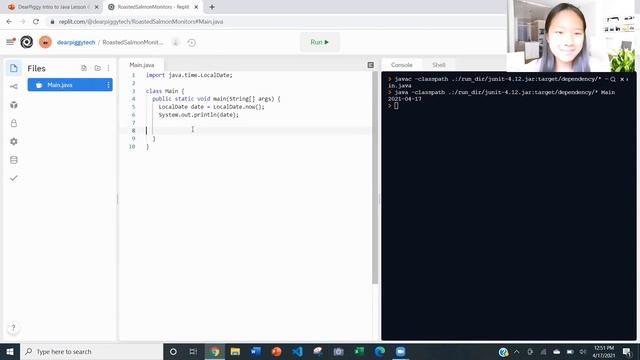Go back in the browser

(9, 22)
